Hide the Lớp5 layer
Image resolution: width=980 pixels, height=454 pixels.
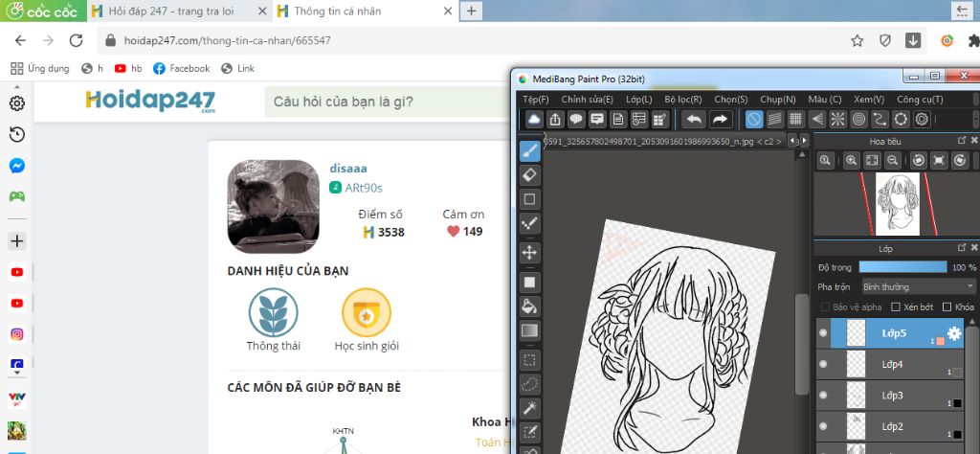[x=823, y=333]
